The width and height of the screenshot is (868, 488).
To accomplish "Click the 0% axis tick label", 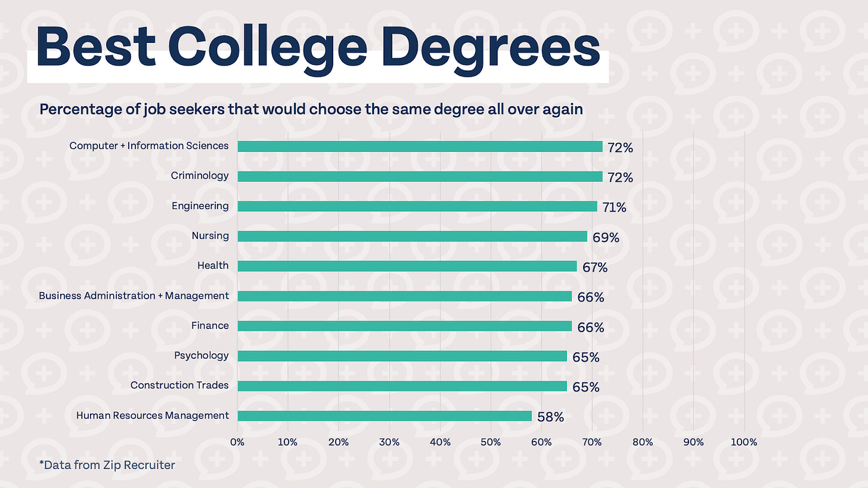I will pos(237,442).
